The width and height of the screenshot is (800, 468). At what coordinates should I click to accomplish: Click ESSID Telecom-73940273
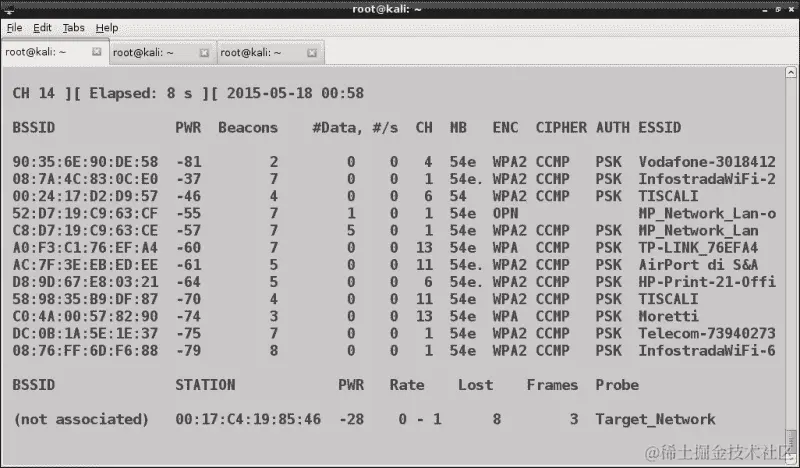point(707,333)
